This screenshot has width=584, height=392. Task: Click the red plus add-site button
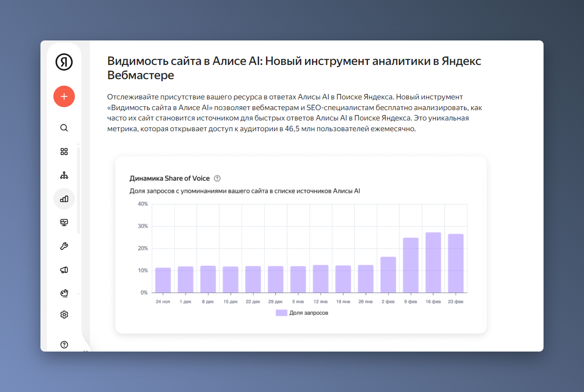click(x=64, y=96)
